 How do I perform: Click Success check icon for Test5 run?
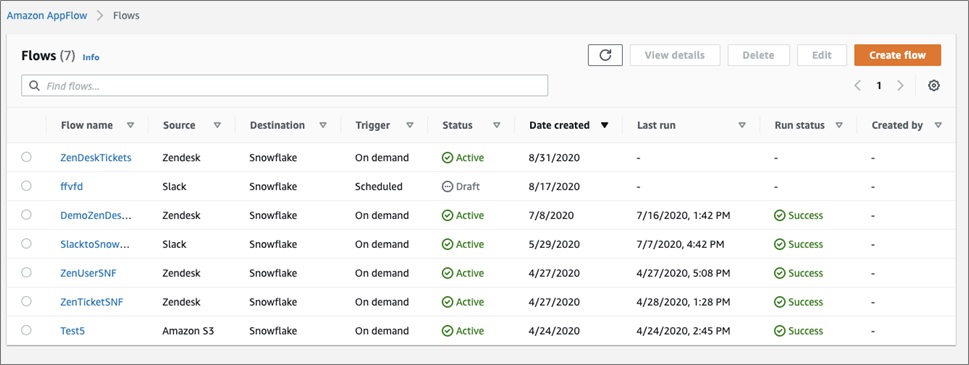coord(780,331)
